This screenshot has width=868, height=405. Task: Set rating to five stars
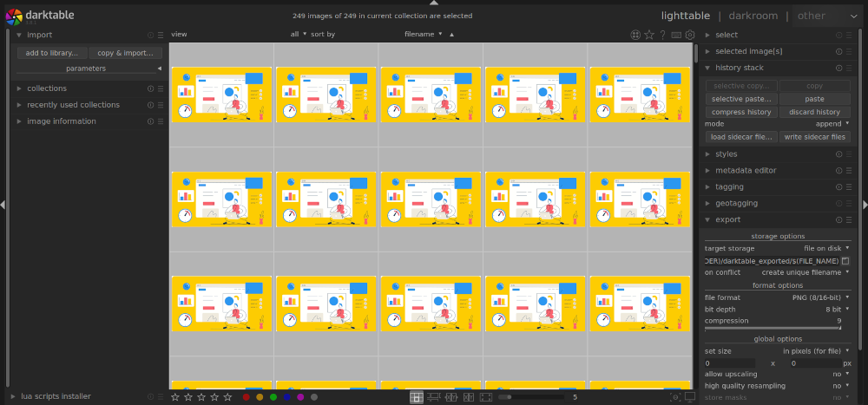tap(227, 396)
